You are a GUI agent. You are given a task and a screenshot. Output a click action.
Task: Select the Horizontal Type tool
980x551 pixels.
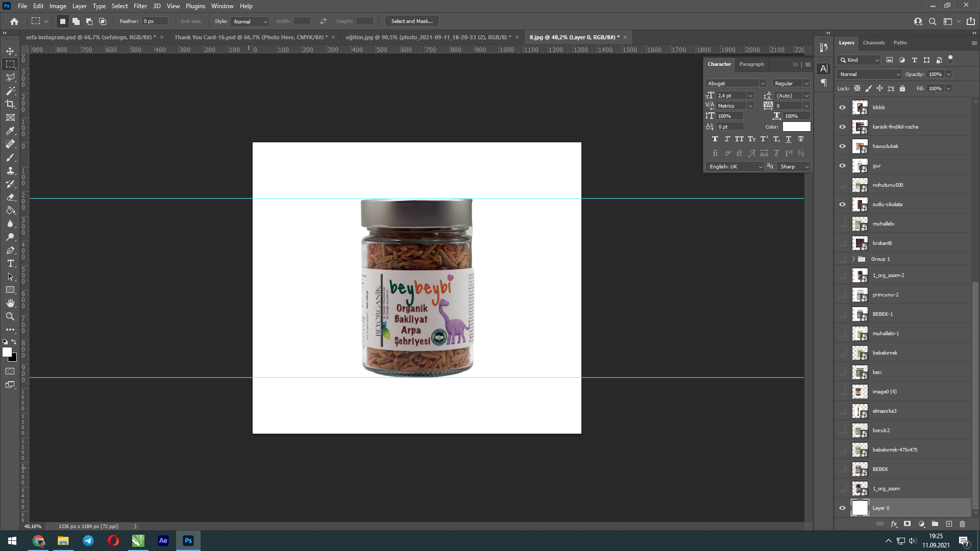[x=10, y=263]
